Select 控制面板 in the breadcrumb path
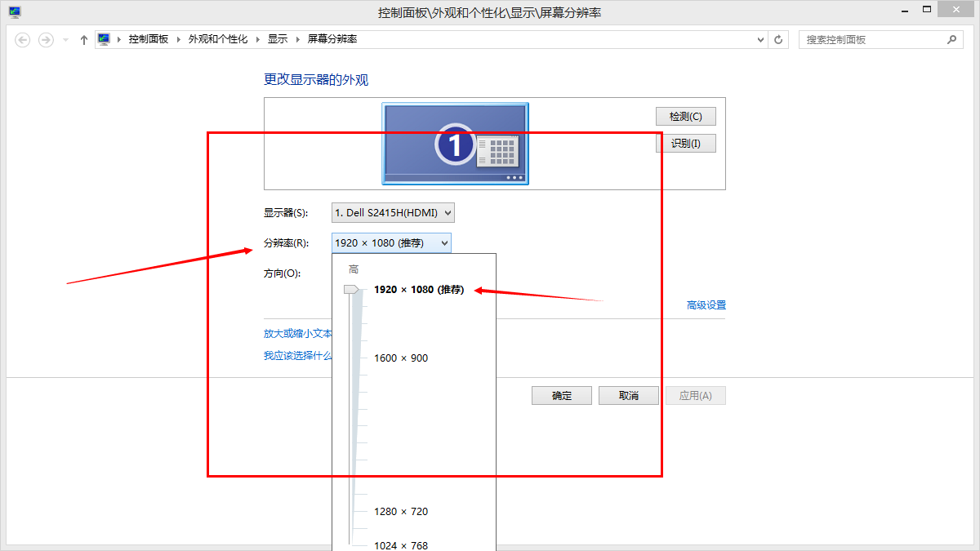The image size is (980, 551). pos(149,39)
